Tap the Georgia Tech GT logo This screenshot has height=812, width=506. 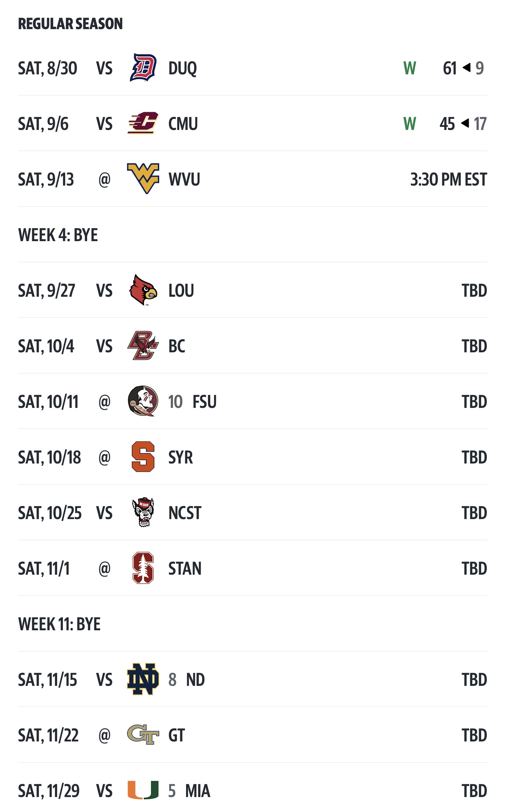pyautogui.click(x=143, y=735)
